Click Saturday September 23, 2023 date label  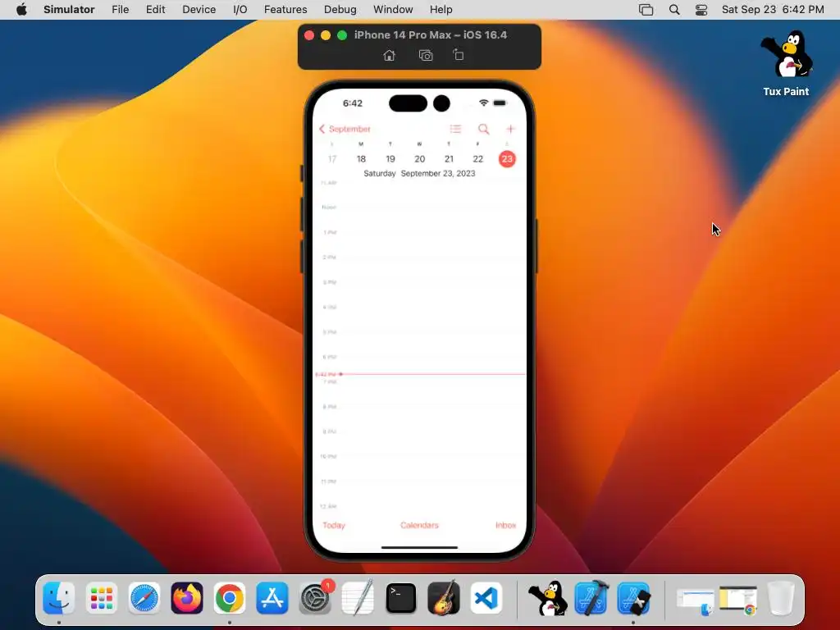coord(419,174)
